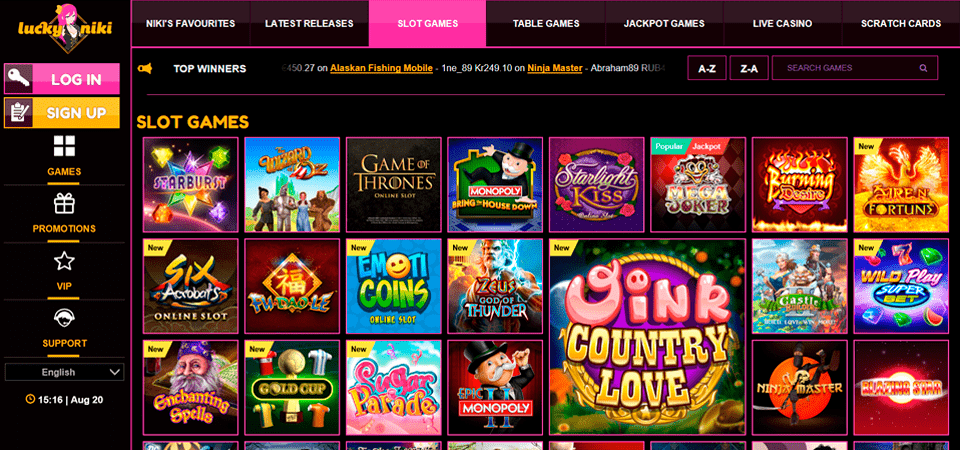This screenshot has height=450, width=960.
Task: Click the clock icon beside the time
Action: pyautogui.click(x=30, y=400)
